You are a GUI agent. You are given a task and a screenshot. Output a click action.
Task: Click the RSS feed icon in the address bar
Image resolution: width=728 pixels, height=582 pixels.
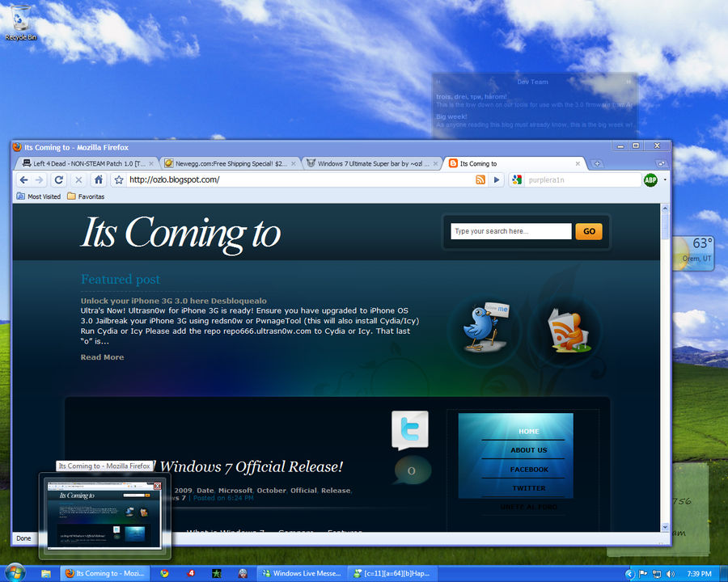[481, 179]
